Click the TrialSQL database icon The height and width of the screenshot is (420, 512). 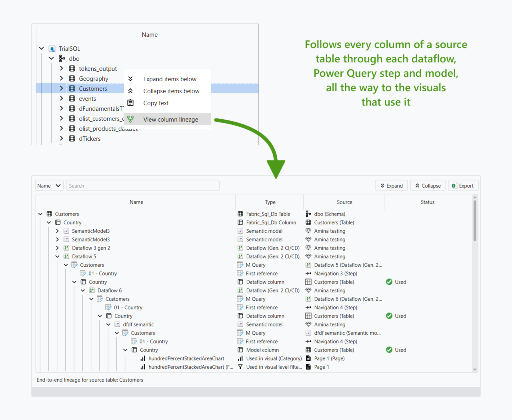tap(52, 48)
